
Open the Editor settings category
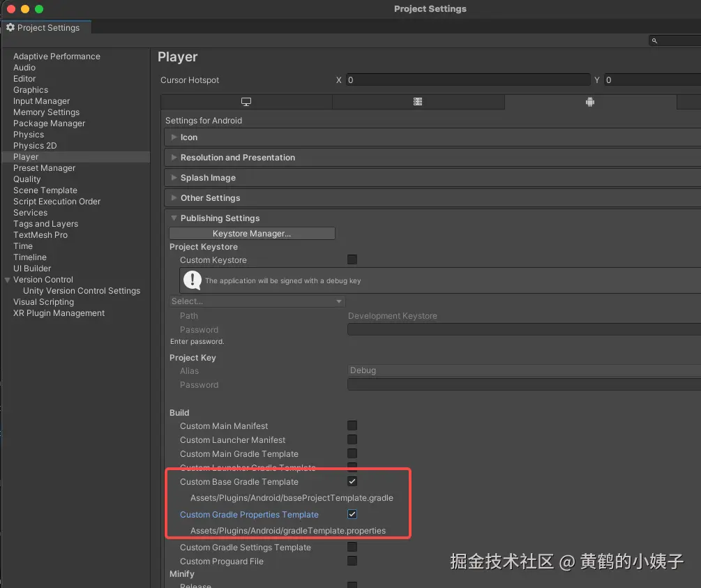[x=24, y=79]
